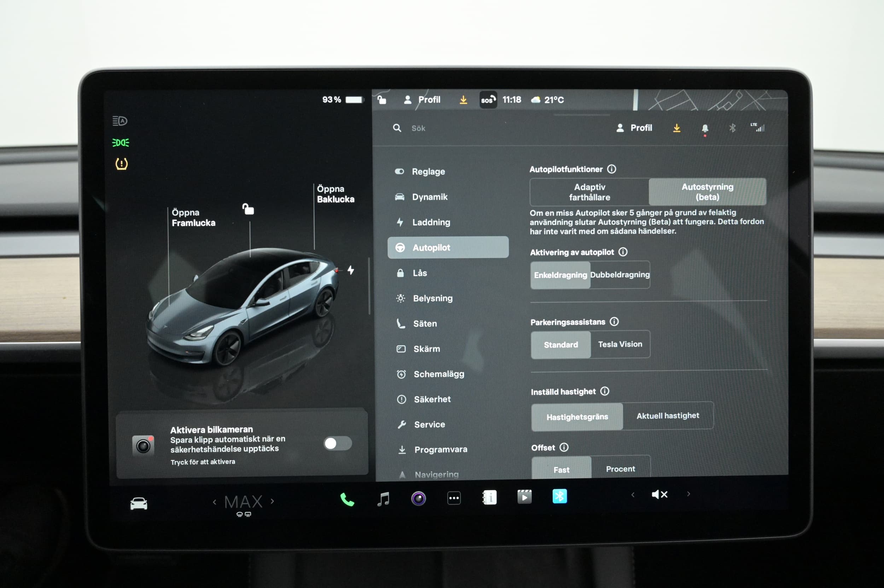The height and width of the screenshot is (588, 884).
Task: Select Autostyrning (beta) option
Action: point(707,192)
